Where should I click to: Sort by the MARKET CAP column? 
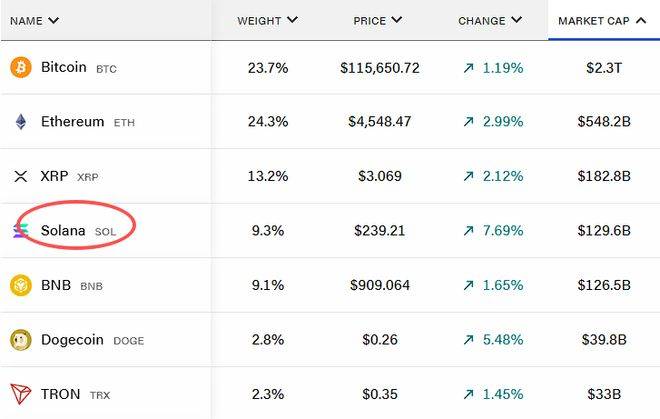coord(601,20)
